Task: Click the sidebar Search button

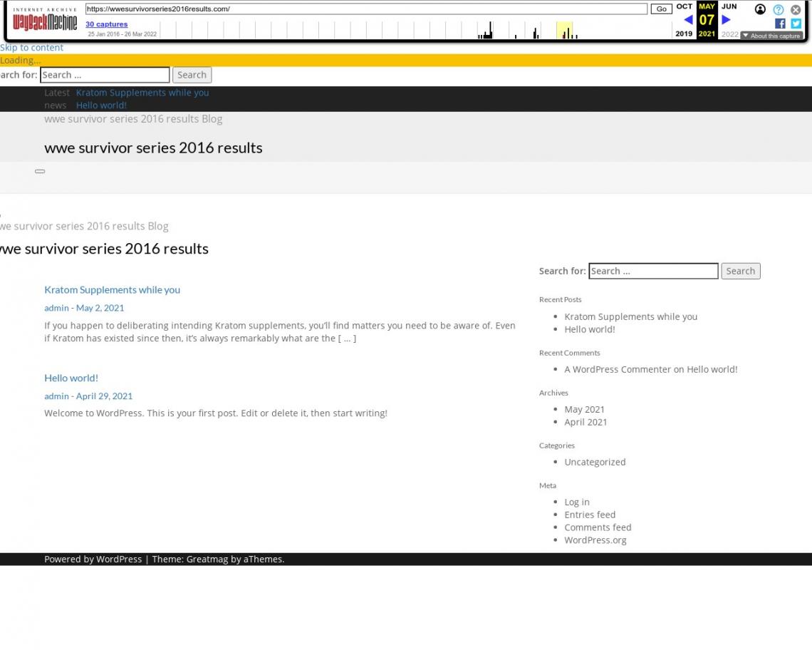Action: tap(741, 271)
